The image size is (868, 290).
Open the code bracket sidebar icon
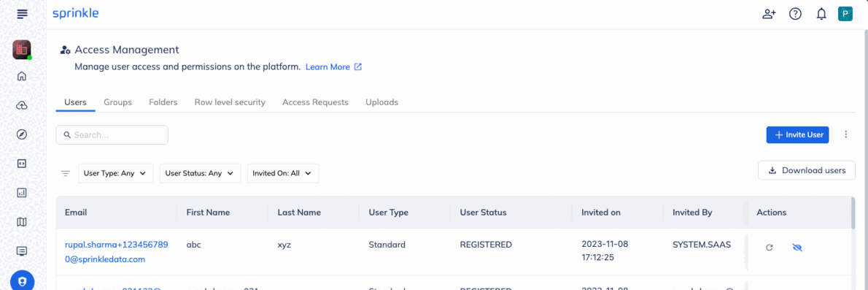coord(22,164)
